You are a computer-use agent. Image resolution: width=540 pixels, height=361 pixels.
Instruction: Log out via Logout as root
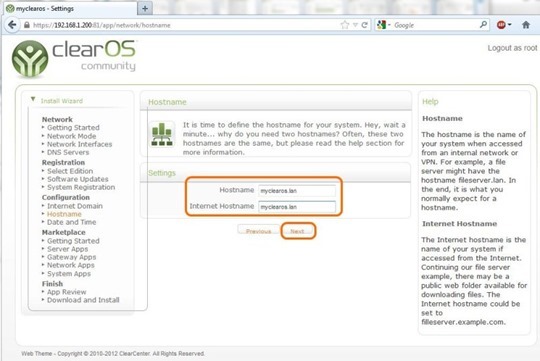coord(512,48)
